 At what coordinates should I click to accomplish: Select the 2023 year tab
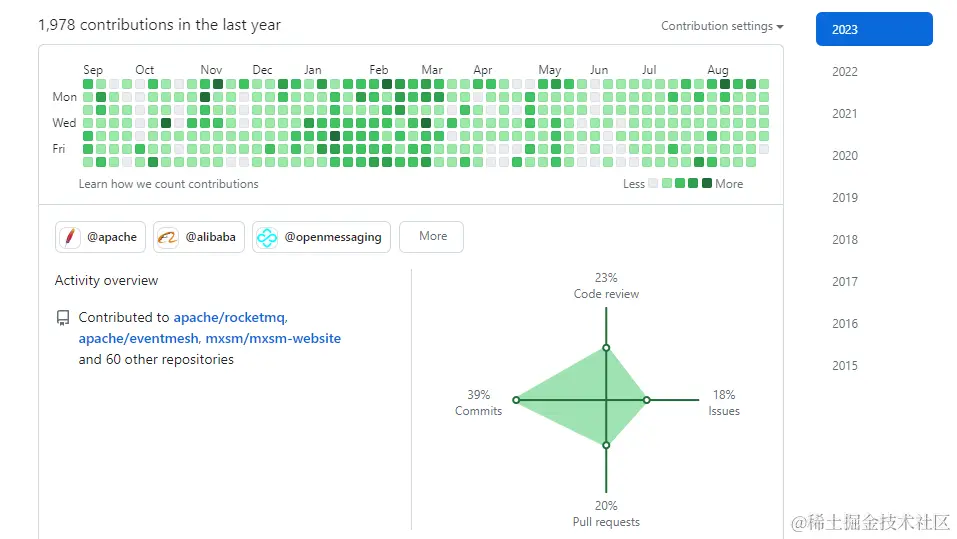point(873,29)
